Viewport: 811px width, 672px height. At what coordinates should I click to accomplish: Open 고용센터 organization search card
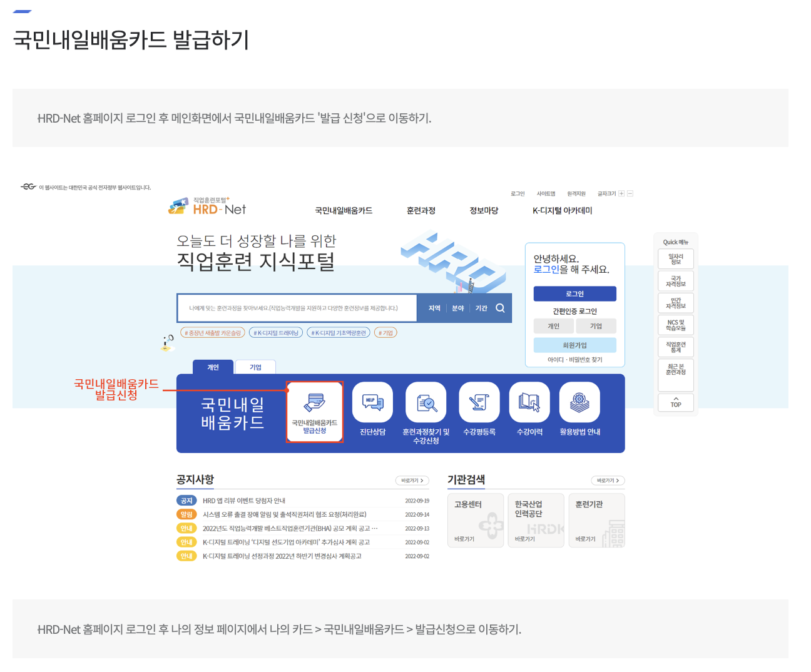coord(476,521)
